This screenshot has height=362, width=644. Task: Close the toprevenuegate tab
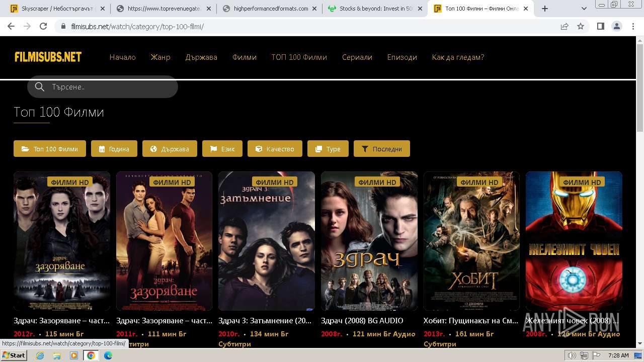[209, 9]
